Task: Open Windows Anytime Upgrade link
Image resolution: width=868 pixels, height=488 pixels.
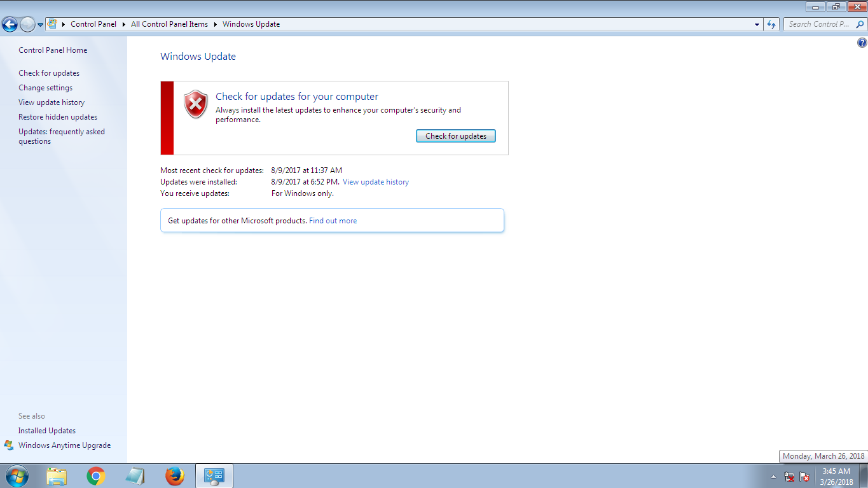Action: tap(64, 445)
